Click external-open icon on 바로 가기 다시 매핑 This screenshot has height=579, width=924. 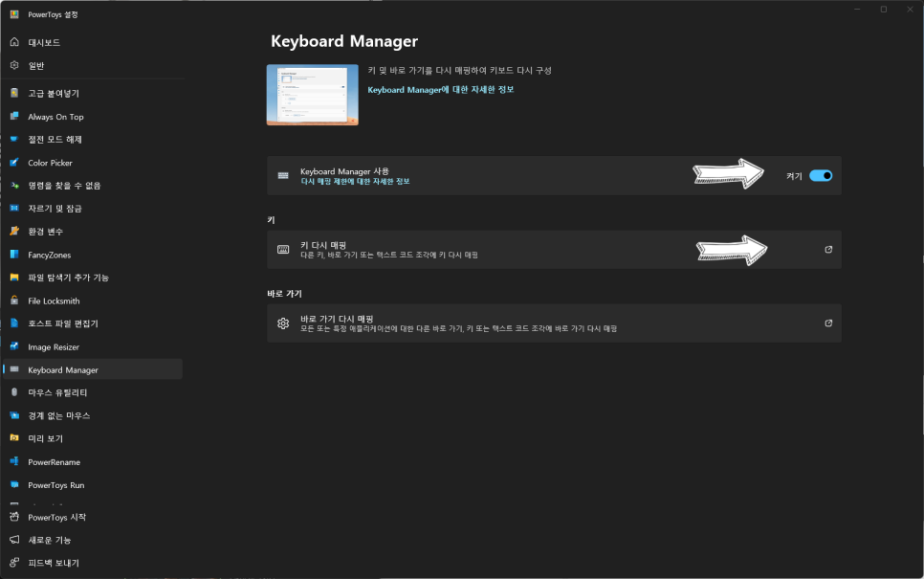tap(828, 323)
